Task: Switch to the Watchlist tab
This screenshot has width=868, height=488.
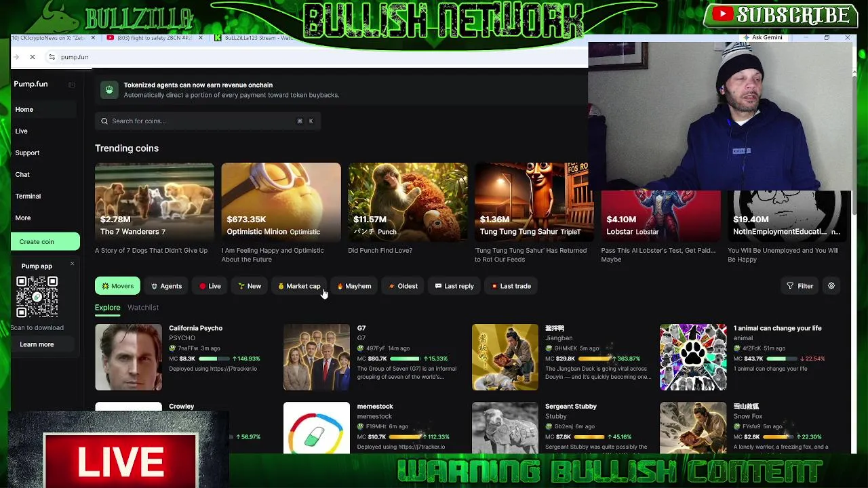Action: point(143,308)
